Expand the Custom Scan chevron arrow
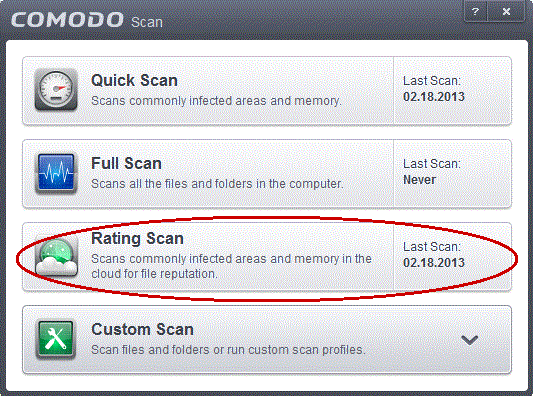The width and height of the screenshot is (533, 396). [469, 340]
